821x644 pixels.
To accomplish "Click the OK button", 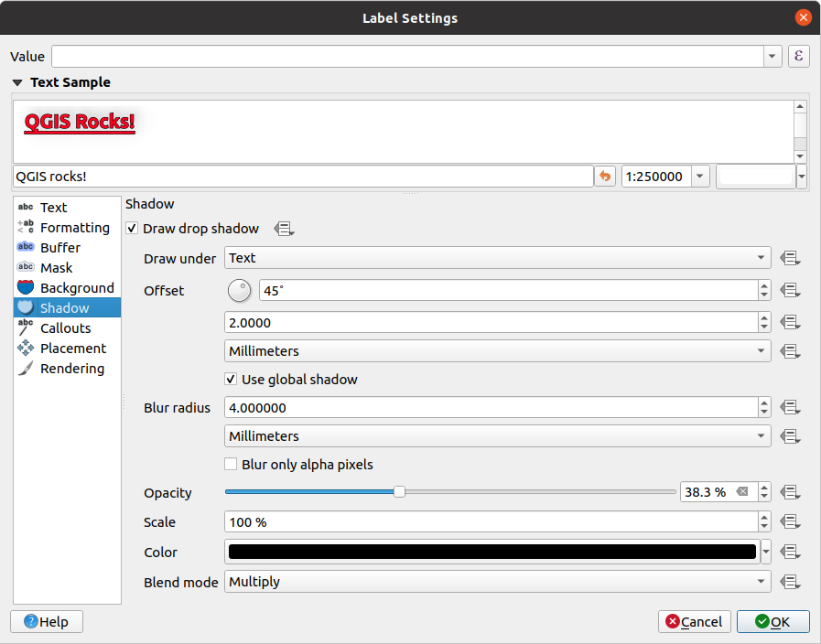I will 772,622.
